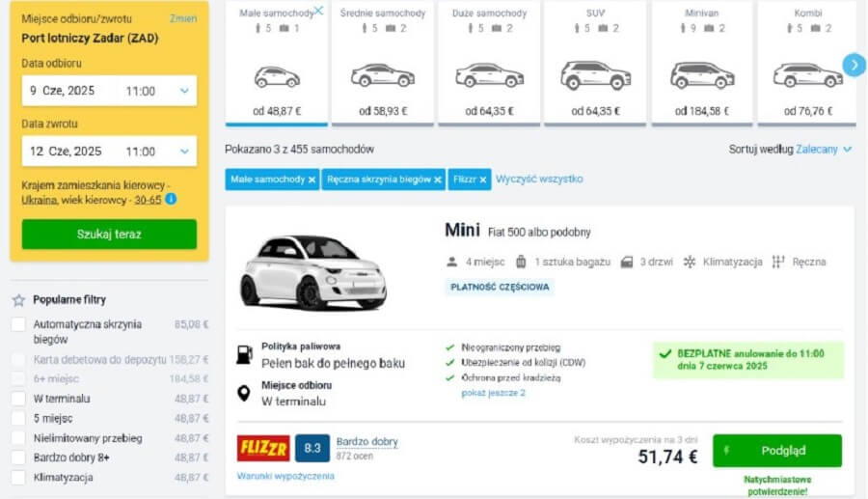868x499 pixels.
Task: Toggle the Klimatyzacja filter checkbox
Action: [18, 477]
